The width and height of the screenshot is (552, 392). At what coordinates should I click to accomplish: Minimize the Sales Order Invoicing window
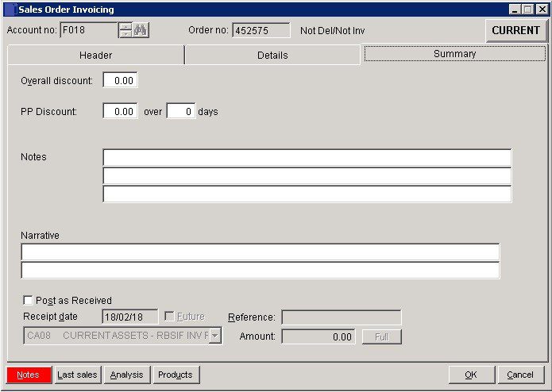tap(515, 10)
